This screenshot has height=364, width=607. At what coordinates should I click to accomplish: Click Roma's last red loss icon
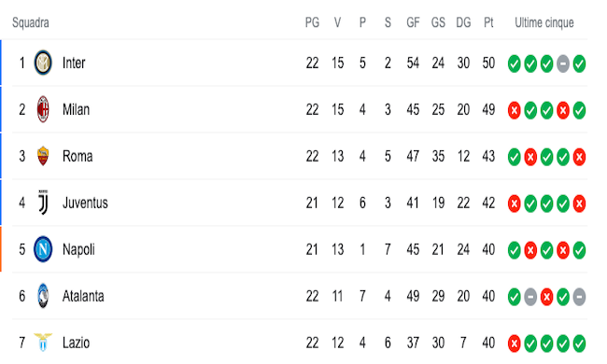(579, 158)
